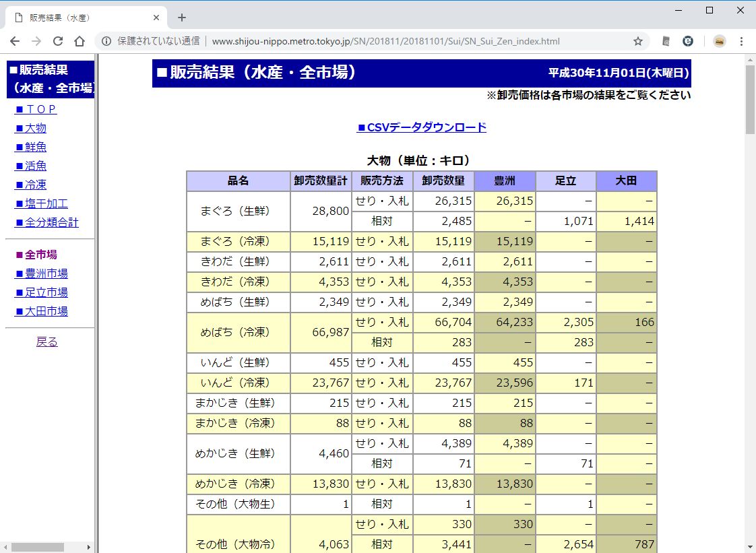This screenshot has height=553, width=756.
Task: Click the 戻る back link
Action: [x=47, y=342]
